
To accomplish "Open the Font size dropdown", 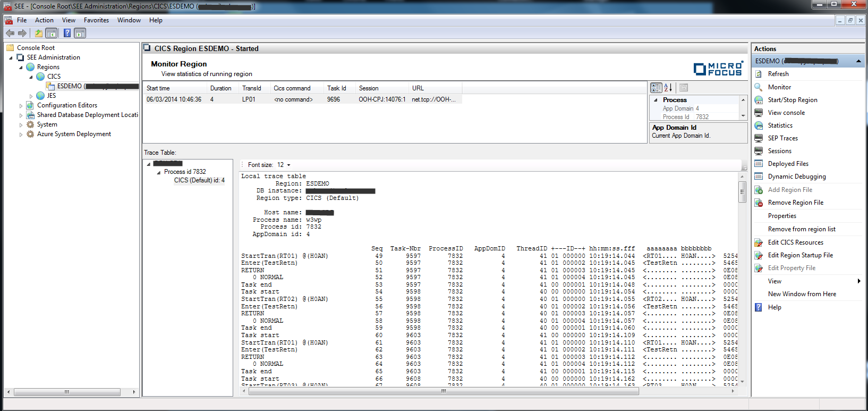I will click(288, 165).
